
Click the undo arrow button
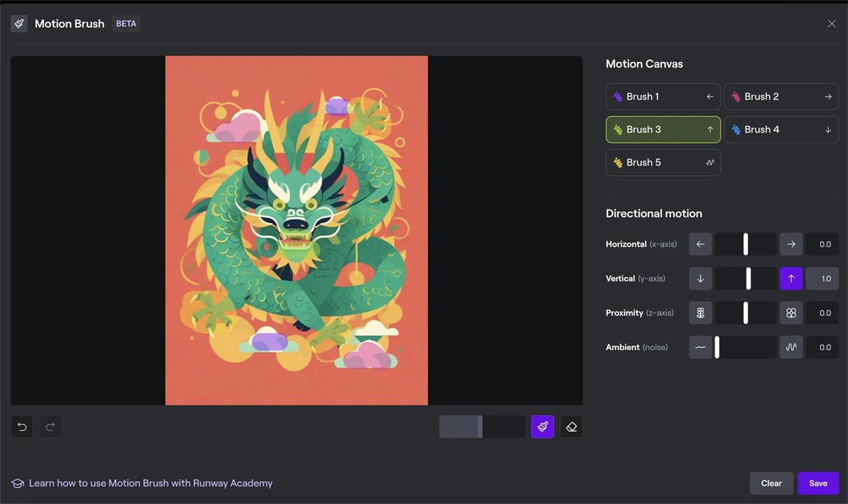[22, 427]
